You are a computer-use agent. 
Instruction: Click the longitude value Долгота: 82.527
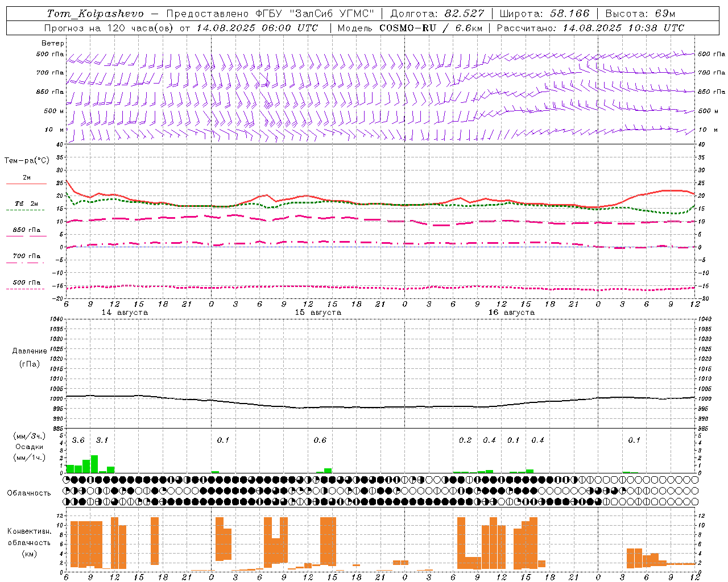coord(437,14)
